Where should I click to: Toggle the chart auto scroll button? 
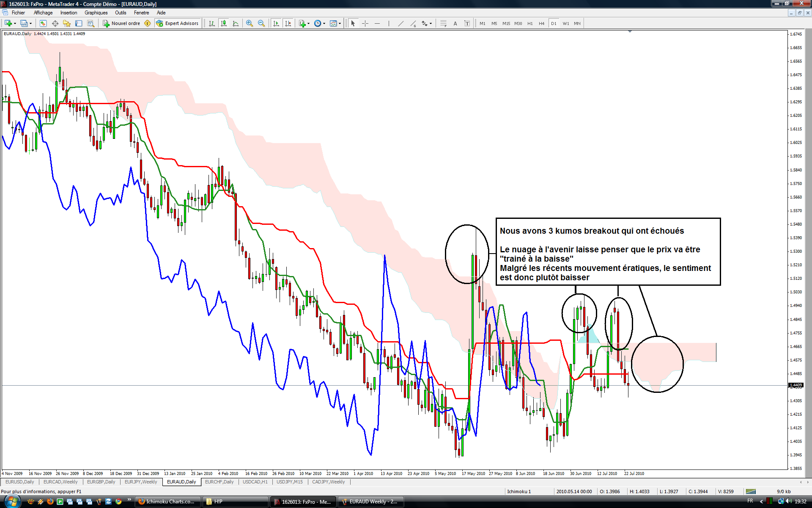pyautogui.click(x=276, y=23)
